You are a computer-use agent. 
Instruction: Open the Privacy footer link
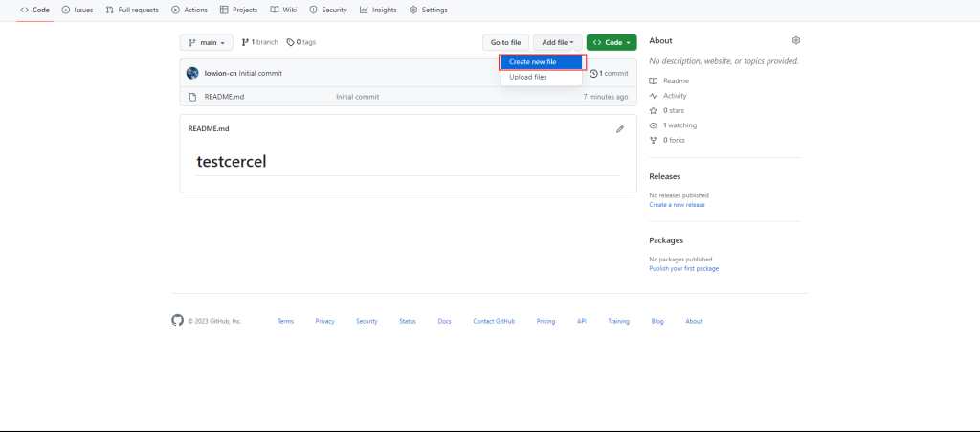click(x=325, y=321)
